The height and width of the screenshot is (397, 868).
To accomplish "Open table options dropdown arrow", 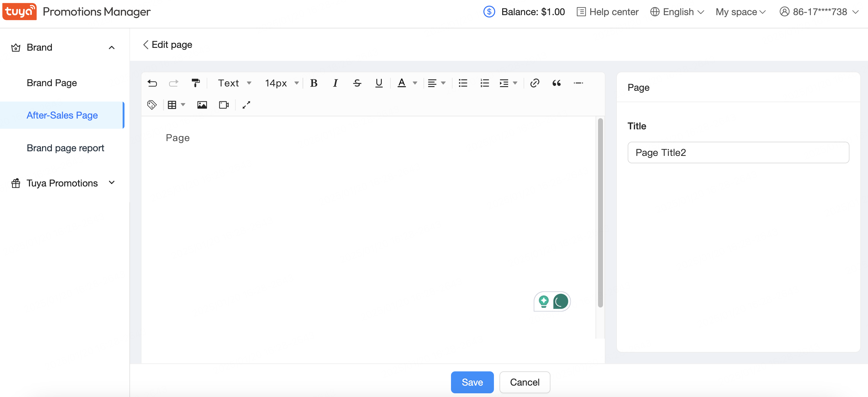I will pyautogui.click(x=183, y=105).
